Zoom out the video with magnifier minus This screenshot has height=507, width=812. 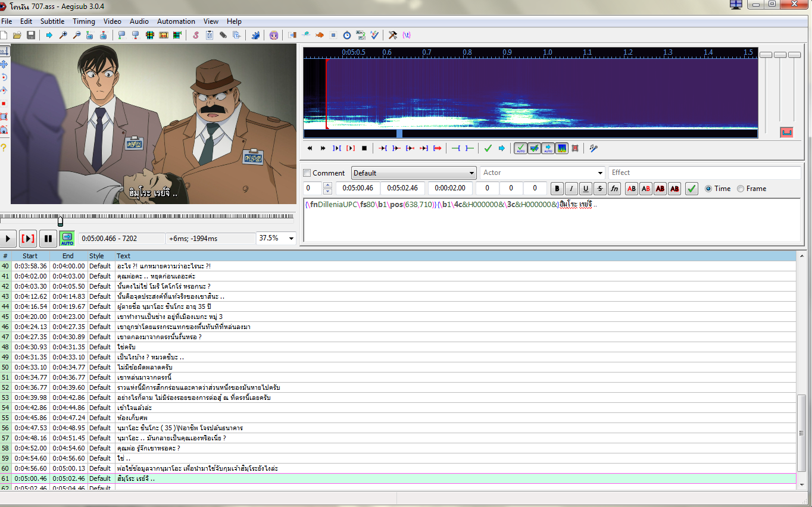tap(77, 36)
